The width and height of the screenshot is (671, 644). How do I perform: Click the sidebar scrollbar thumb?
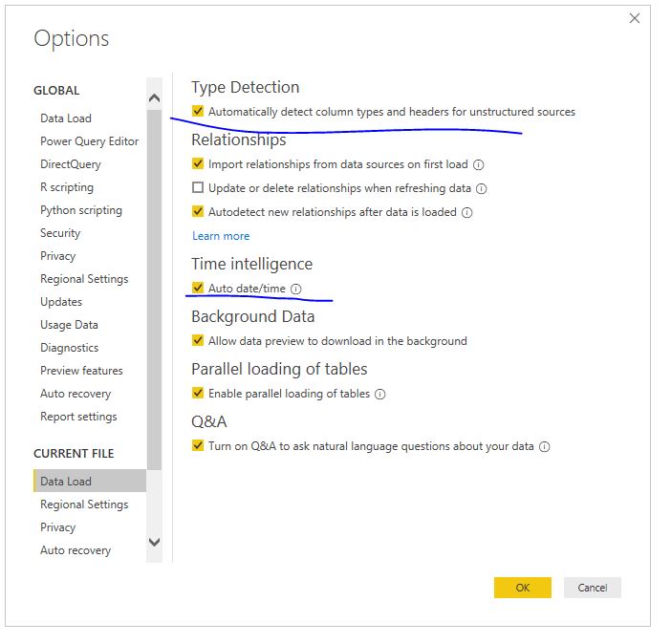154,290
